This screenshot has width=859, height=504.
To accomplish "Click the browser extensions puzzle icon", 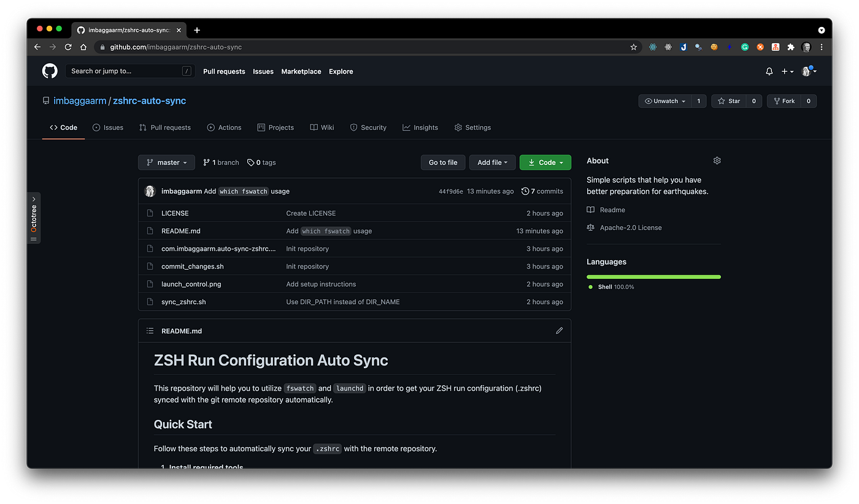I will [791, 47].
